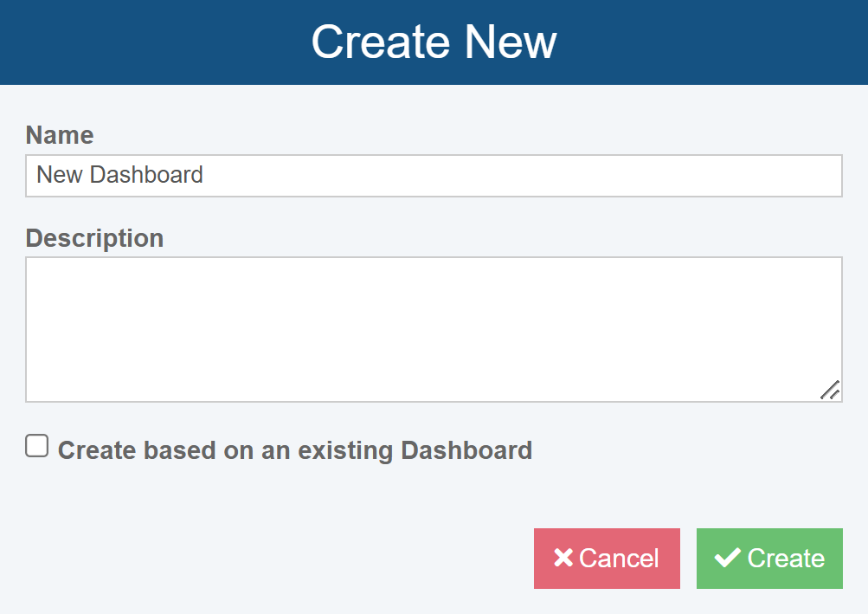This screenshot has height=614, width=868.
Task: Enable creating from an existing Dashboard
Action: click(36, 446)
